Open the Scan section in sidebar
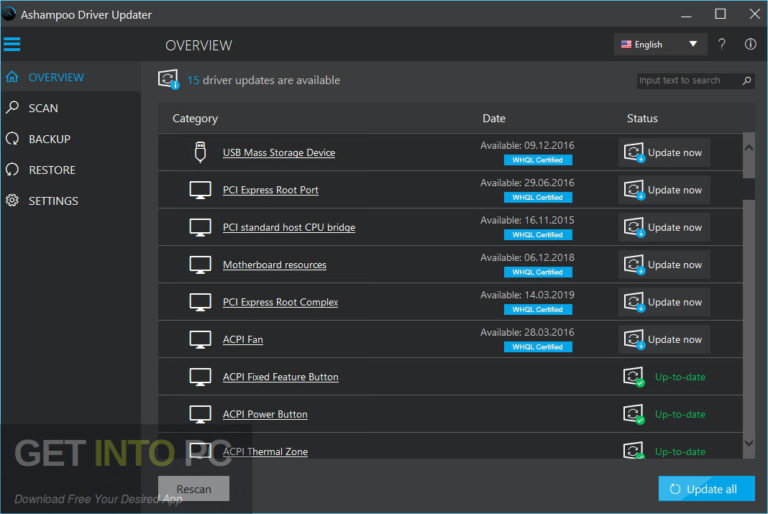768x514 pixels. tap(71, 108)
